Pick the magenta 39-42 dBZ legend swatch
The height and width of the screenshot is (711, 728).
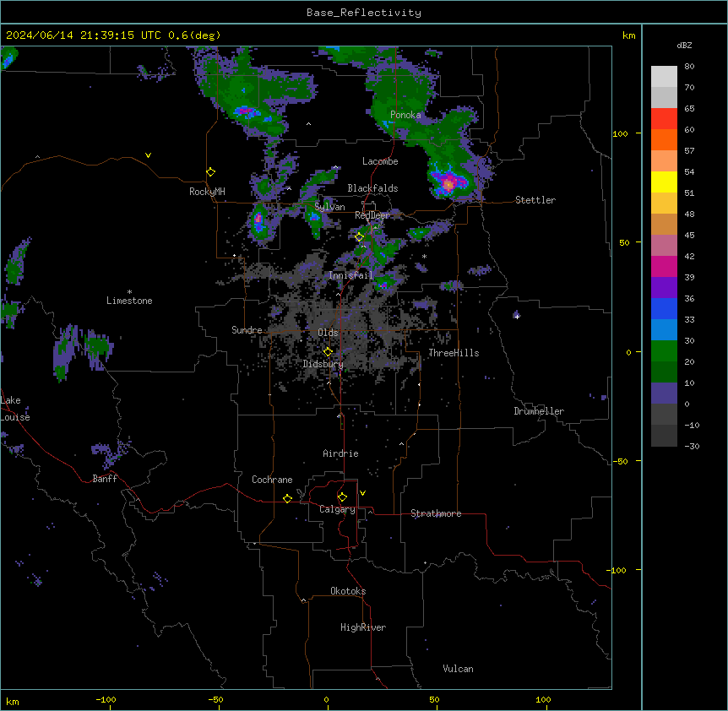pos(664,266)
